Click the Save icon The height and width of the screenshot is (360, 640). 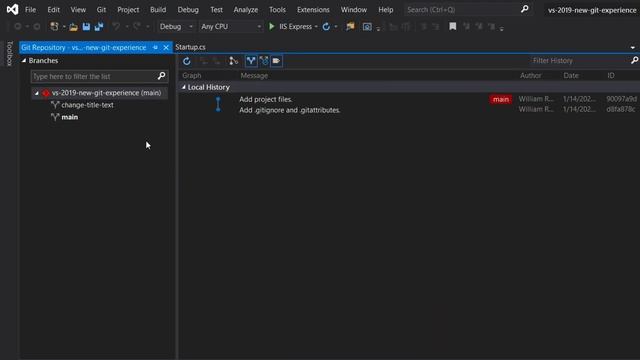coord(86,27)
